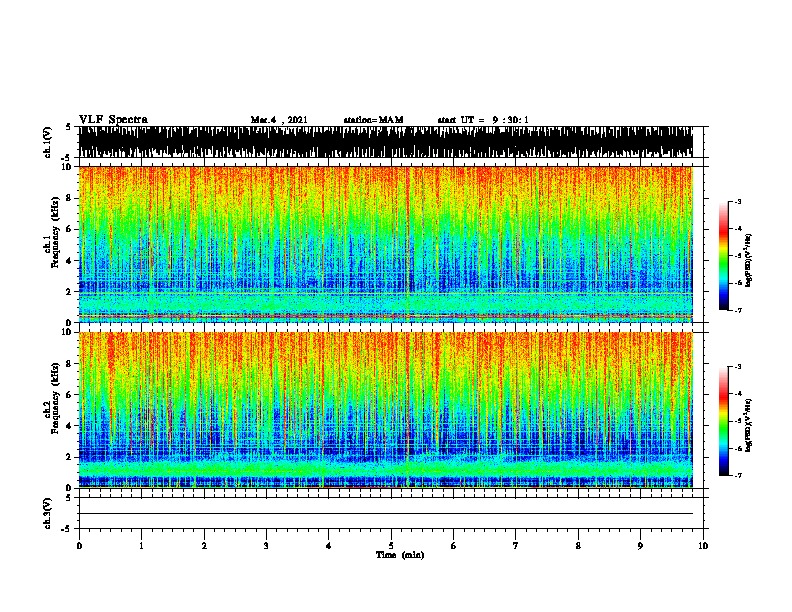The image size is (792, 612).
Task: Click the ch.2 spectrogram color bar
Action: pyautogui.click(x=724, y=421)
